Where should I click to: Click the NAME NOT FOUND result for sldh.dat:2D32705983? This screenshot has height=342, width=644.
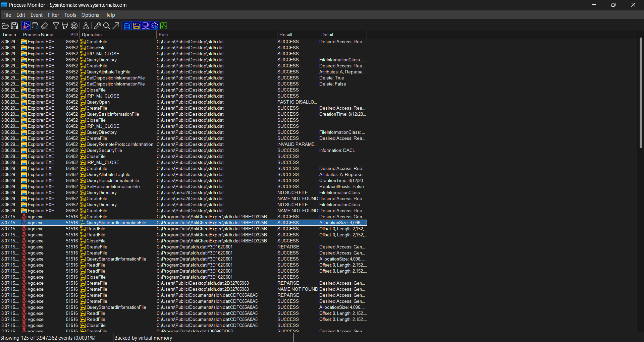pos(298,289)
